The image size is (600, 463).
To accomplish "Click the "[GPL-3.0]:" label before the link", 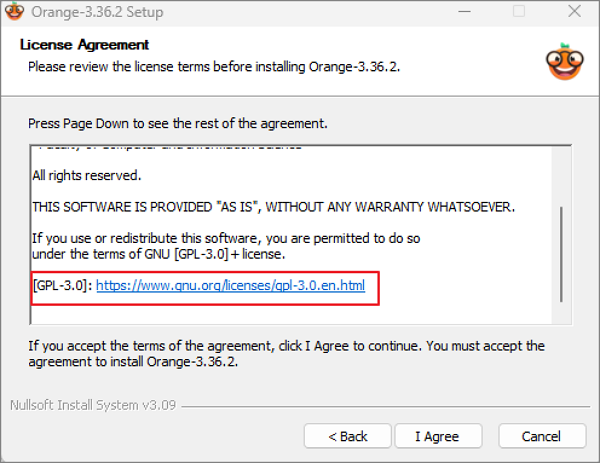I will [x=62, y=285].
